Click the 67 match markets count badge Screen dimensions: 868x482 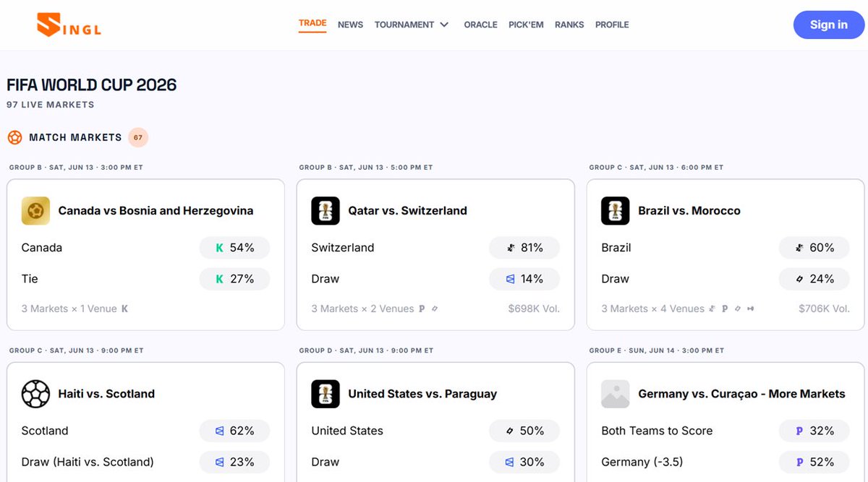point(138,137)
